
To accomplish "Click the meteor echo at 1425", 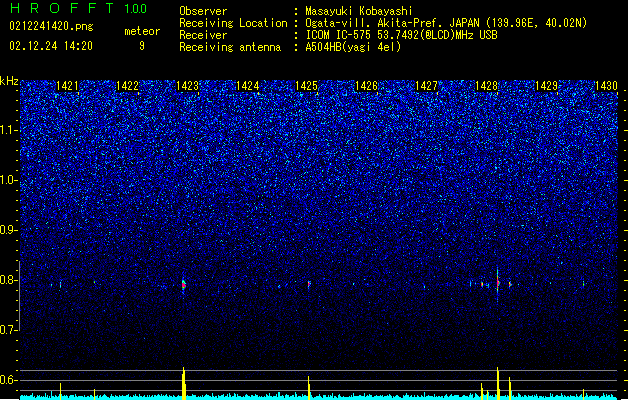I will [309, 284].
